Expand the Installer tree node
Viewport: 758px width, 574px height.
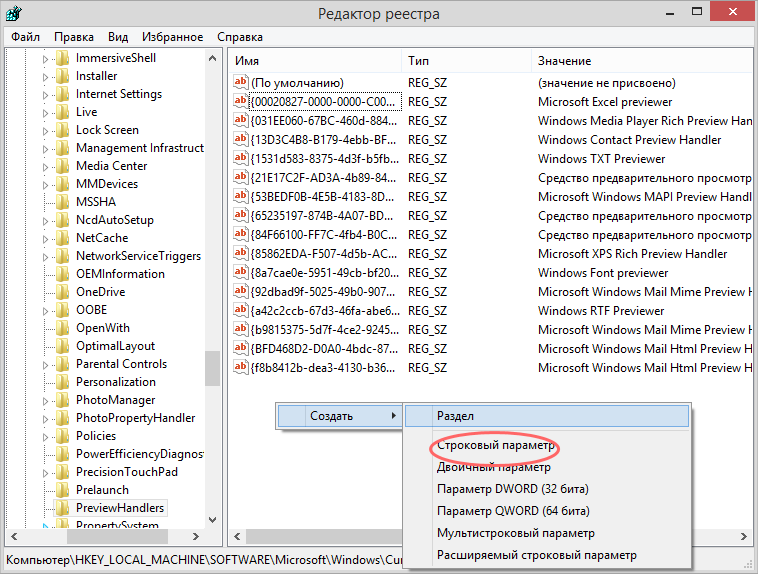click(x=45, y=77)
